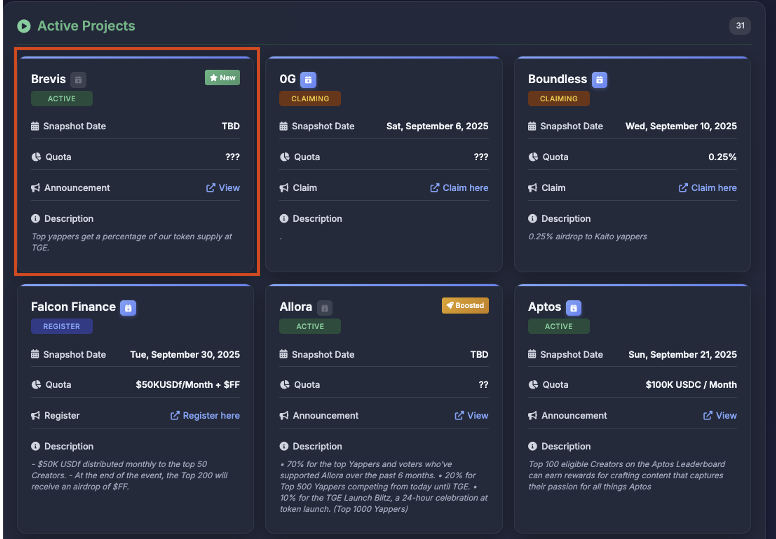Click the Snapshot Date calendar icon in Allora card
The width and height of the screenshot is (776, 539).
(283, 354)
